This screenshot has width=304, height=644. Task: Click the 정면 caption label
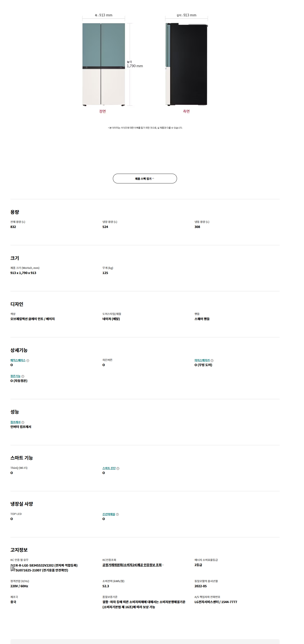(x=102, y=111)
